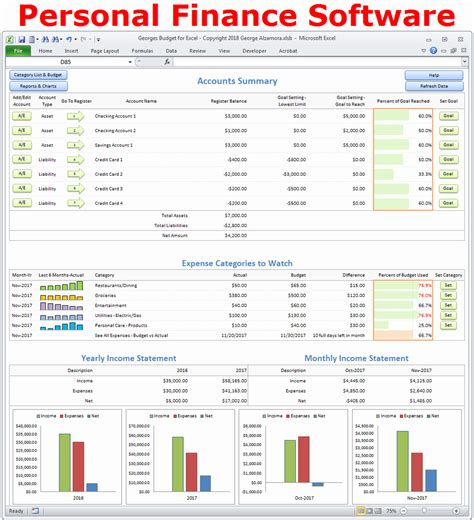This screenshot has width=474, height=520.
Task: Open the Review ribbon tab
Action: (198, 51)
